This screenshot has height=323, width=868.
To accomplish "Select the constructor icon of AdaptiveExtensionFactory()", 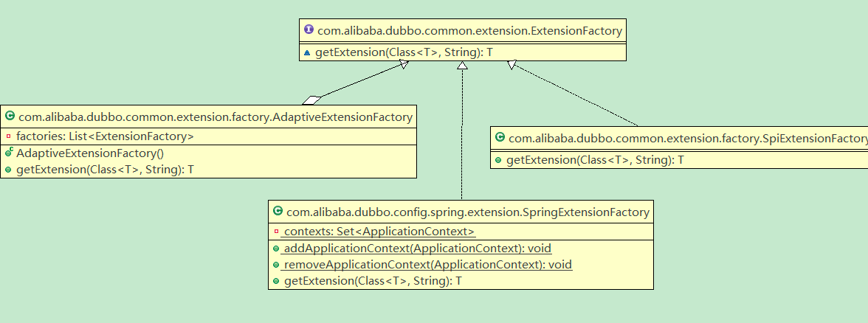I will coord(9,152).
